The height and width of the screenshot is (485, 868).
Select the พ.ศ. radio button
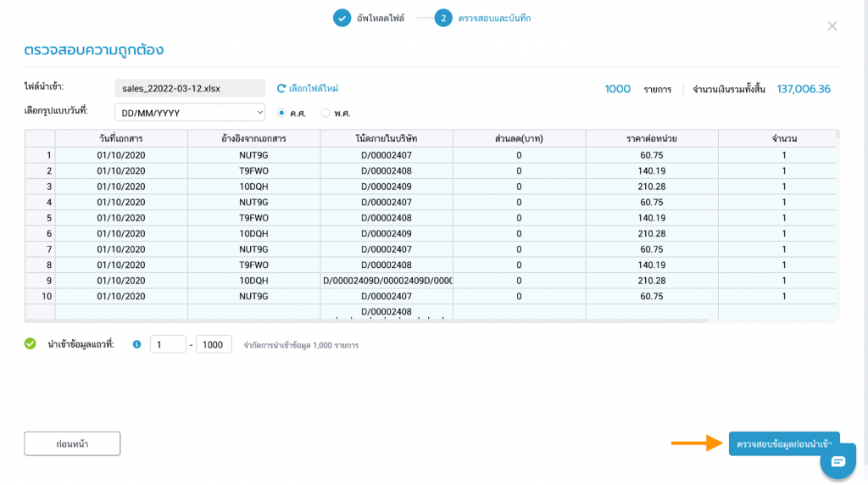point(325,113)
